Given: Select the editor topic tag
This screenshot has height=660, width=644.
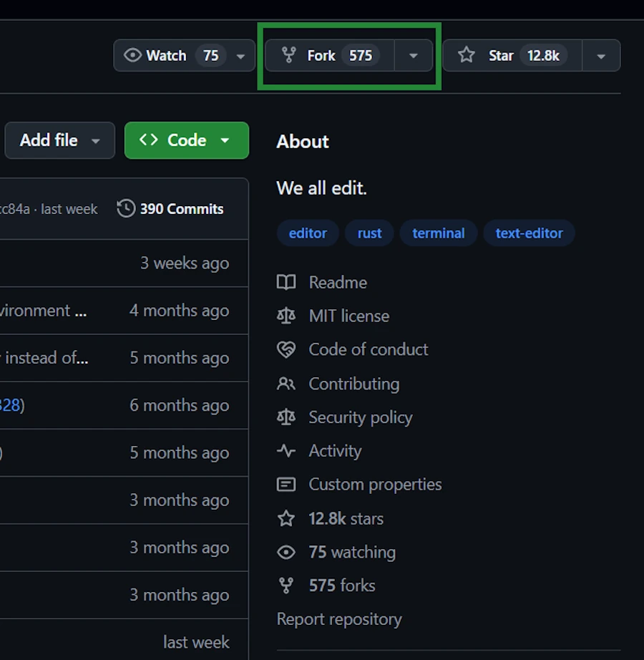Looking at the screenshot, I should [308, 233].
